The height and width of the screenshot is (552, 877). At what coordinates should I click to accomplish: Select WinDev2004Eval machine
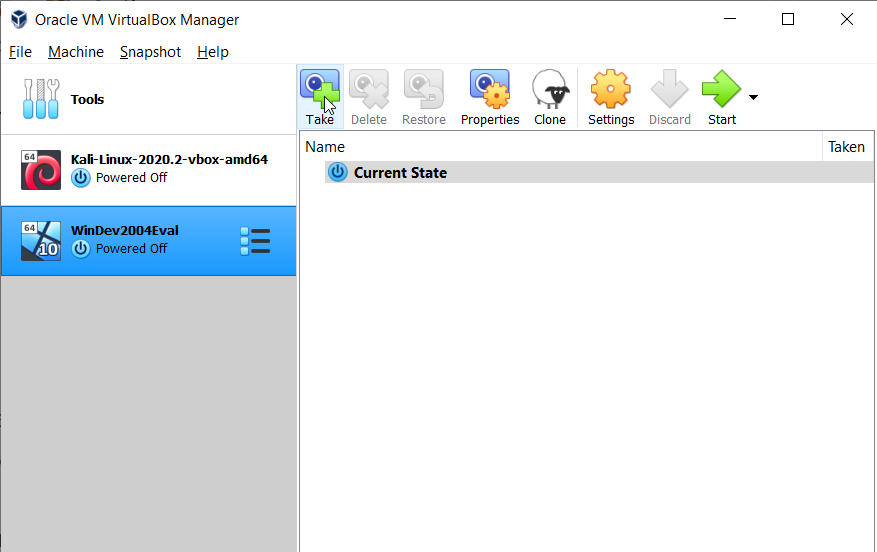tap(149, 240)
